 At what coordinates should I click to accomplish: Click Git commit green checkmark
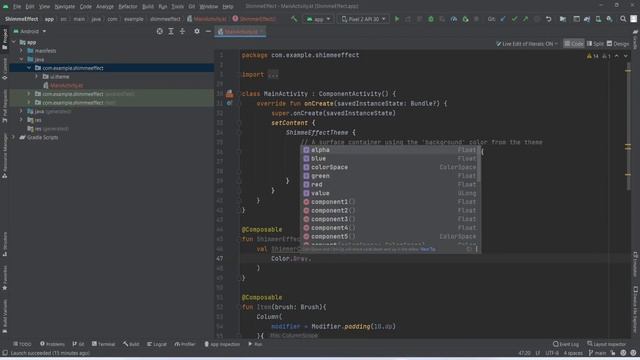click(x=514, y=19)
